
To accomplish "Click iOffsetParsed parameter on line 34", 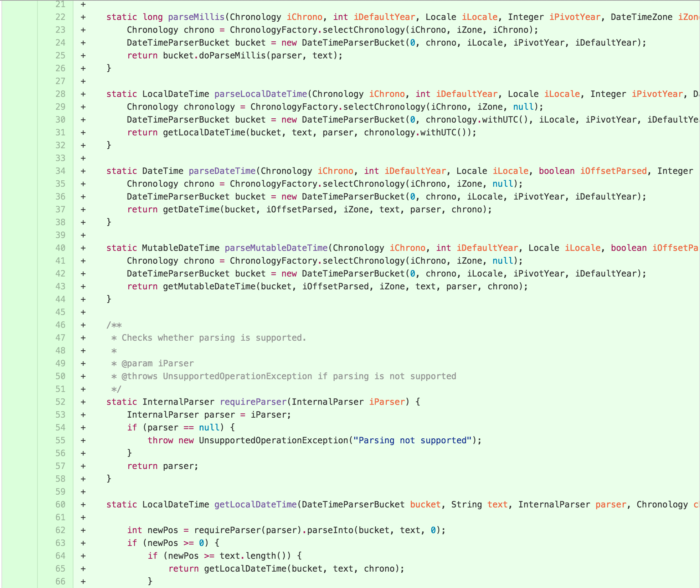I will 613,171.
